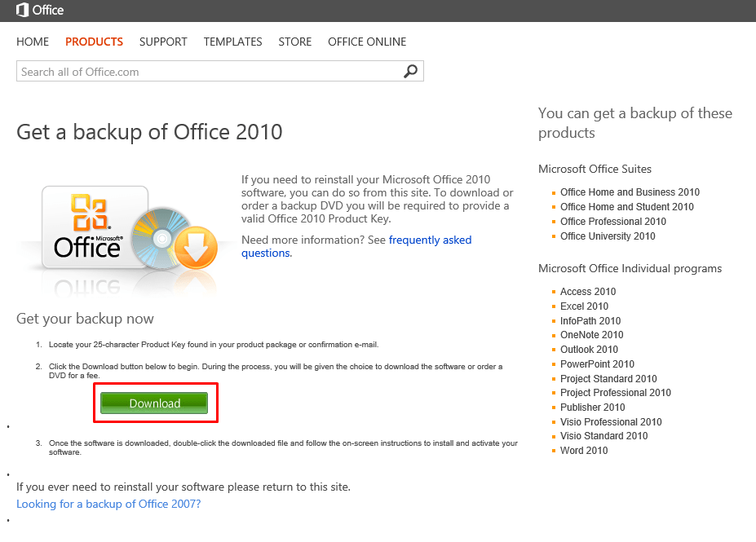Screen dimensions: 756x542
Task: Choose Visio Professional 2010
Action: [x=611, y=422]
